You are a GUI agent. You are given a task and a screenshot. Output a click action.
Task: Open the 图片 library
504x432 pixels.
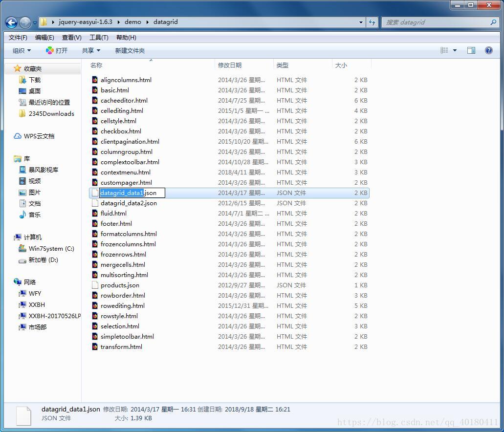[x=35, y=193]
